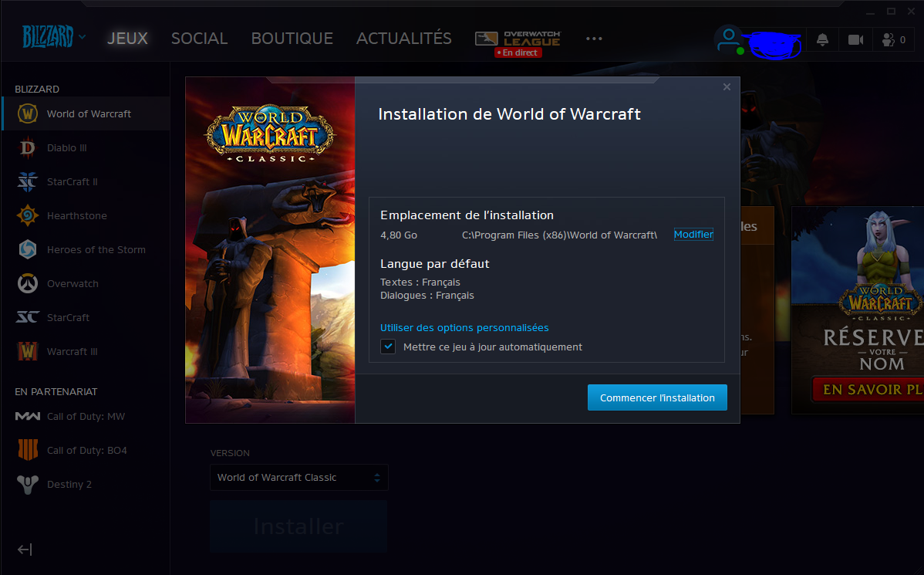Open the three-dots more menu
Image resolution: width=924 pixels, height=575 pixels.
[594, 39]
